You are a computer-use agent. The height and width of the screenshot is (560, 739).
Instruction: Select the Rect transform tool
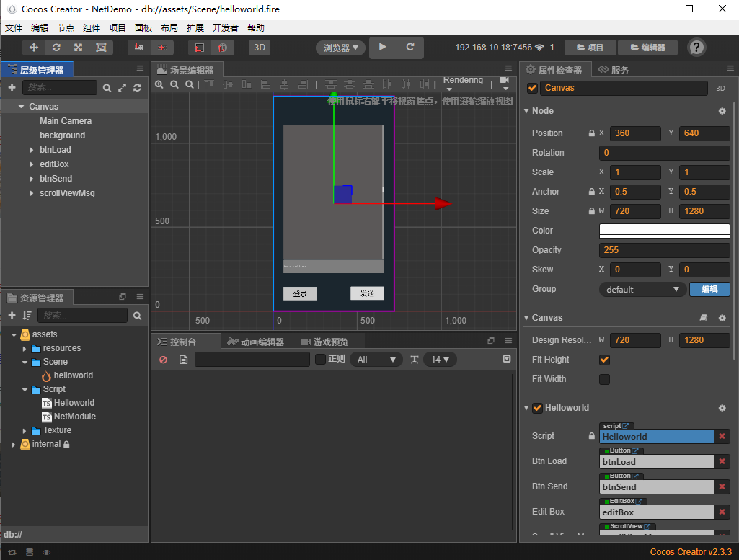99,47
